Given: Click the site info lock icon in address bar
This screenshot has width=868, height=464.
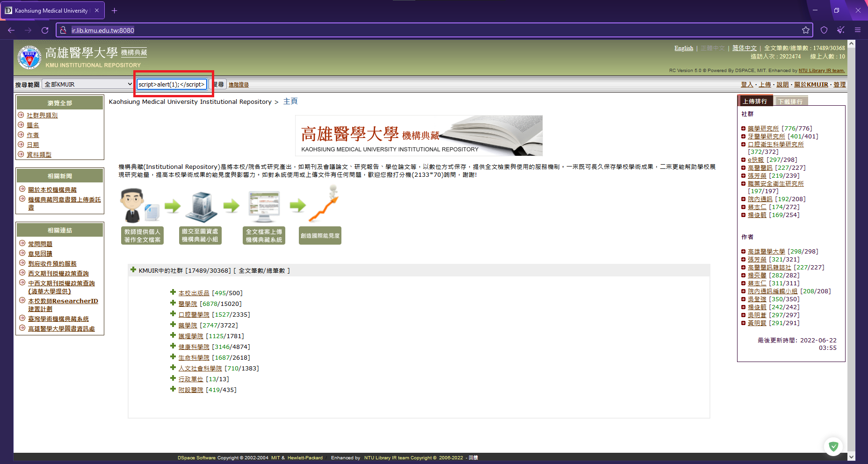Looking at the screenshot, I should (64, 30).
